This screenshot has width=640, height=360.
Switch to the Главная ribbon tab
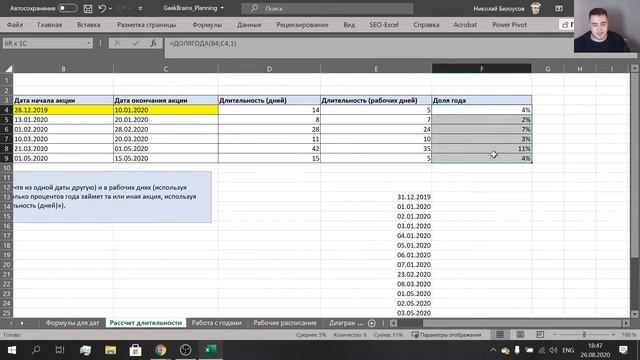[x=49, y=25]
